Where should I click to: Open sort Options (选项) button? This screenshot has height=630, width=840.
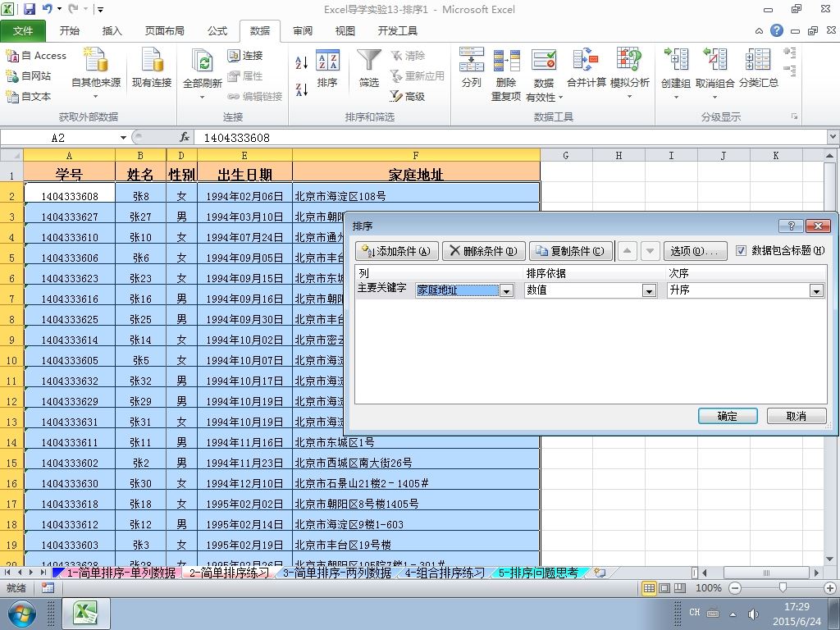[695, 251]
